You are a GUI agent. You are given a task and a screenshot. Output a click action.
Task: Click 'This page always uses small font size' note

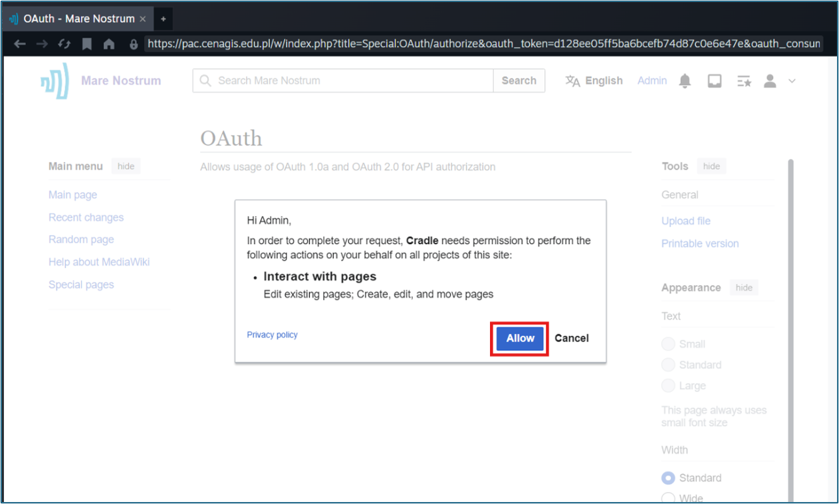click(714, 416)
